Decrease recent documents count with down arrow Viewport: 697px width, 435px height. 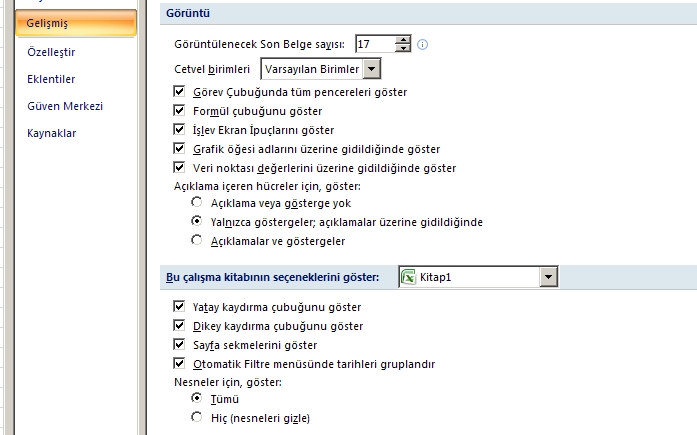click(403, 48)
